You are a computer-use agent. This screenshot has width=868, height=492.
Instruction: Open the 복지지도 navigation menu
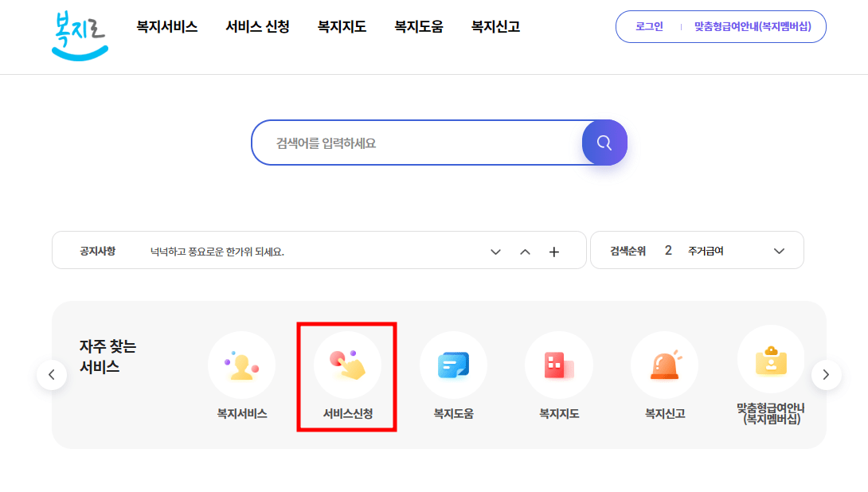click(x=341, y=26)
